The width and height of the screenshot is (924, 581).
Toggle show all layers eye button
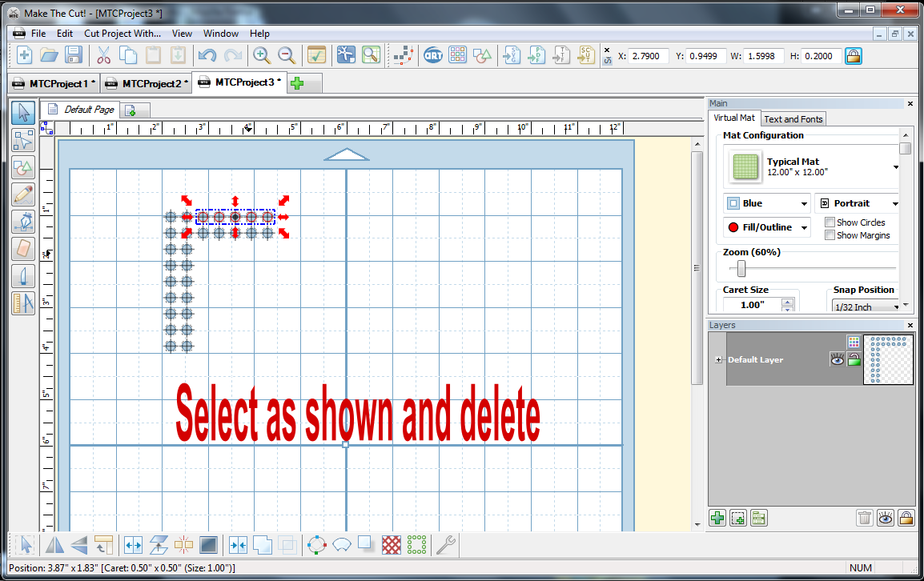pos(885,518)
